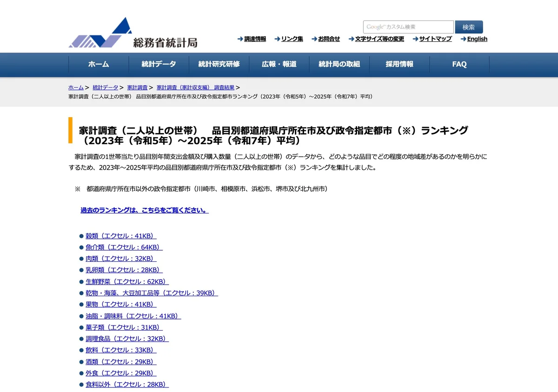Image resolution: width=558 pixels, height=392 pixels.
Task: Download the 肉類 Excel file
Action: 121,259
